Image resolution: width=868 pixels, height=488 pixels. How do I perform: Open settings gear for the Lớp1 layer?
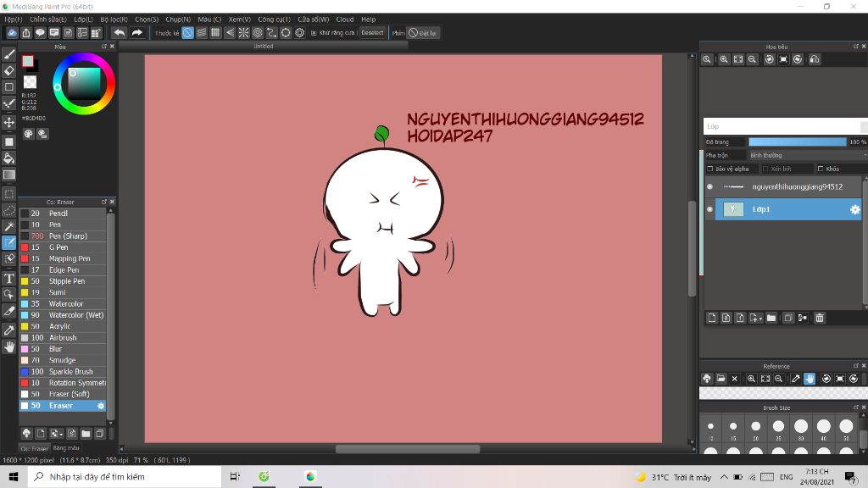tap(854, 209)
